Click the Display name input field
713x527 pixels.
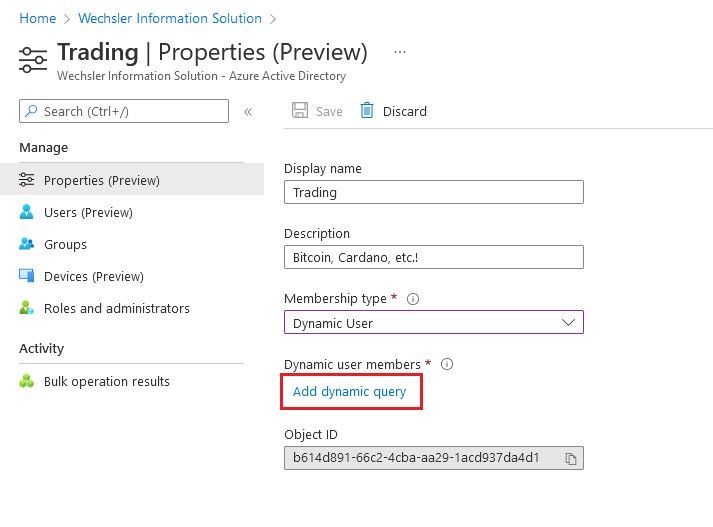433,192
